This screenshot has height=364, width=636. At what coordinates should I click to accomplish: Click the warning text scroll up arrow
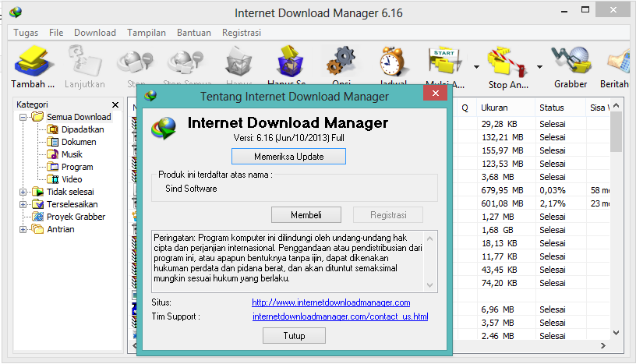click(430, 239)
